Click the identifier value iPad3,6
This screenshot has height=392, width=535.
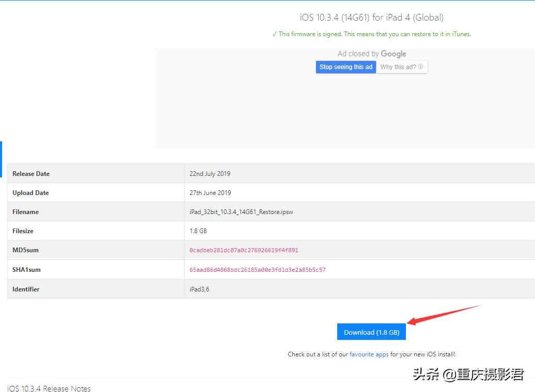pos(199,289)
